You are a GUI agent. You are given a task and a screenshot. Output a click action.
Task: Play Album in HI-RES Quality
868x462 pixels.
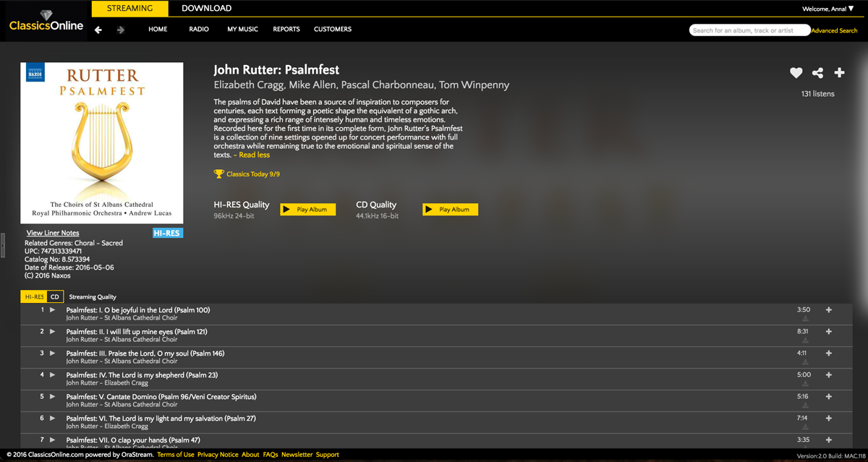308,210
